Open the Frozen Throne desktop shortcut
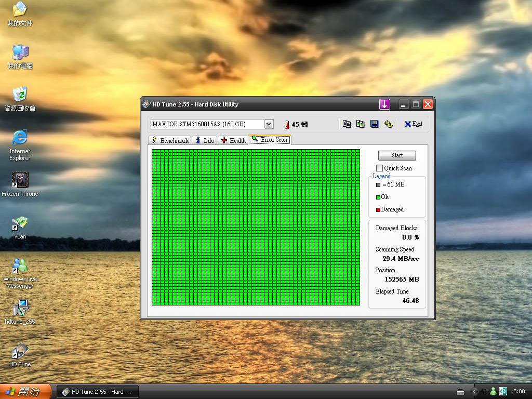532x399 pixels. (x=20, y=181)
